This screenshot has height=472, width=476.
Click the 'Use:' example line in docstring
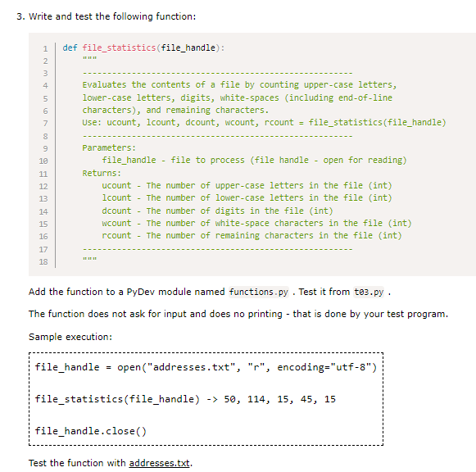point(264,122)
